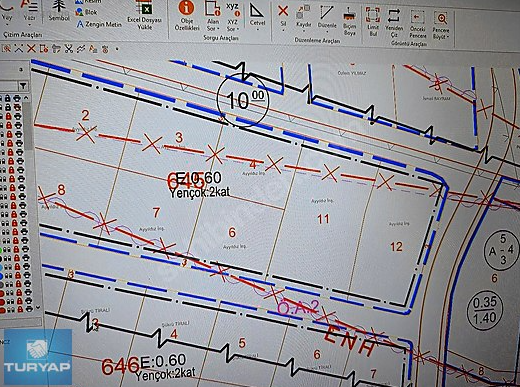Expand the Alan Sor dropdown arrow

[x=218, y=29]
